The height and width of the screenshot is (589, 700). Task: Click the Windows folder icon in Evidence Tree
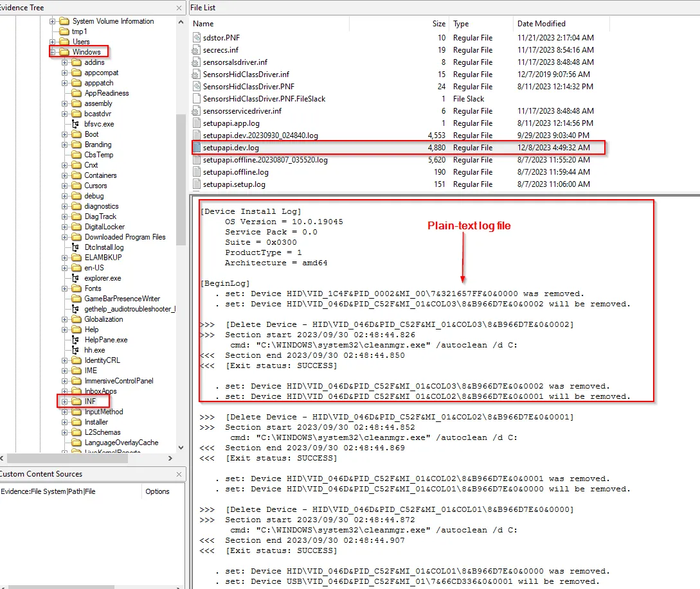tap(64, 52)
